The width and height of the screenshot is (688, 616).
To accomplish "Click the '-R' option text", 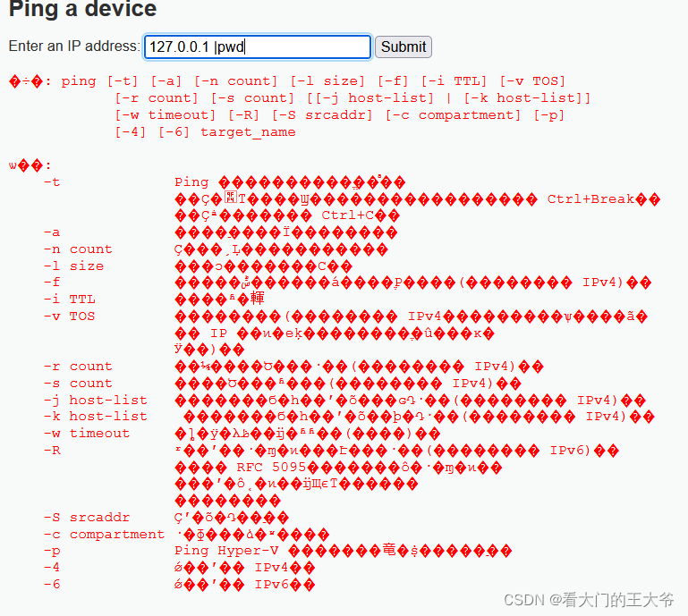I will [52, 451].
